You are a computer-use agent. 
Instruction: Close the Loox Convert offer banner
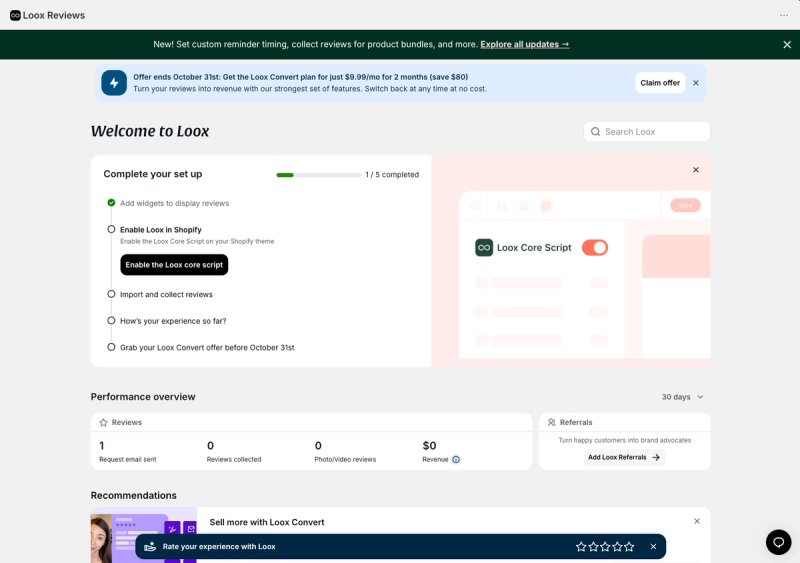click(x=695, y=83)
